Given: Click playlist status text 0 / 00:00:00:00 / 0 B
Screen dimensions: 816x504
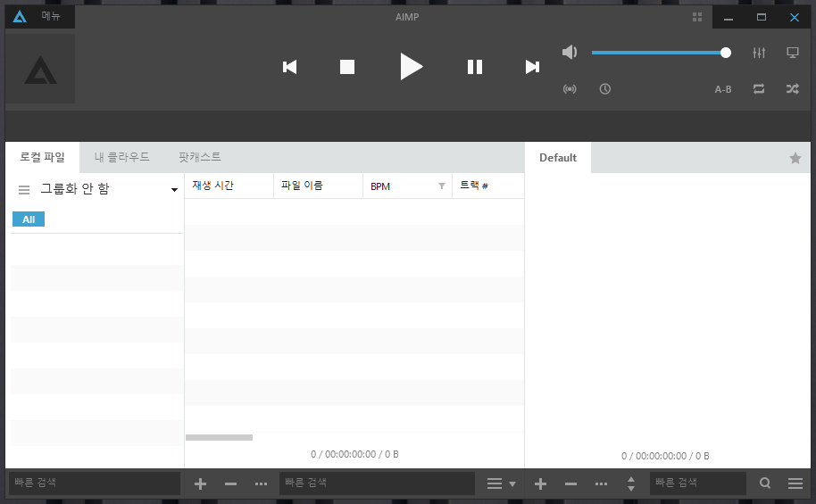Looking at the screenshot, I should coord(665,456).
